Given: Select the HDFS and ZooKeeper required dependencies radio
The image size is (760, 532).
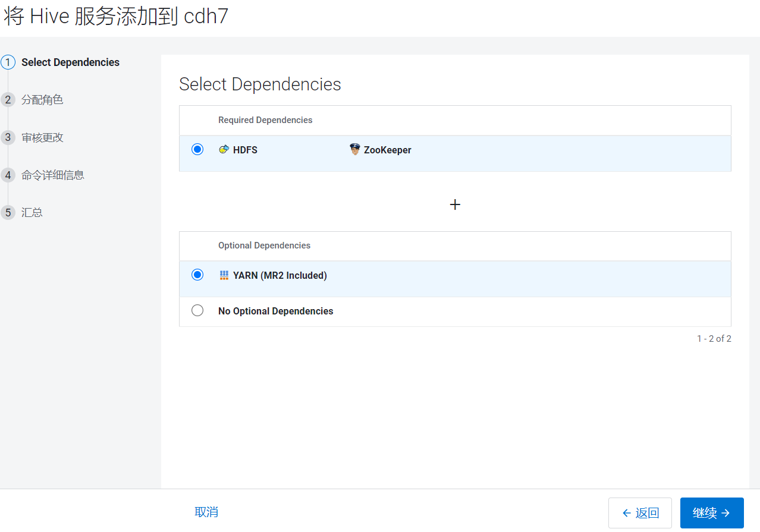Looking at the screenshot, I should pyautogui.click(x=197, y=149).
